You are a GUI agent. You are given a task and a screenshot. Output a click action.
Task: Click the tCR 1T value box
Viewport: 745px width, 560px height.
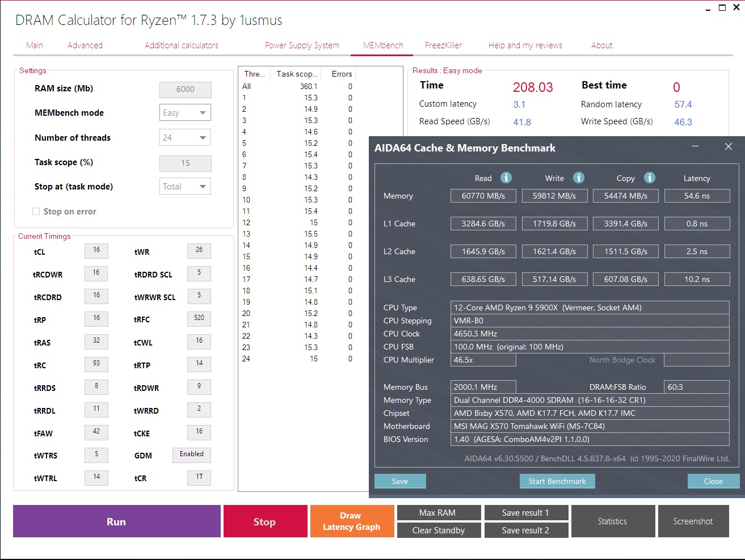tap(199, 478)
